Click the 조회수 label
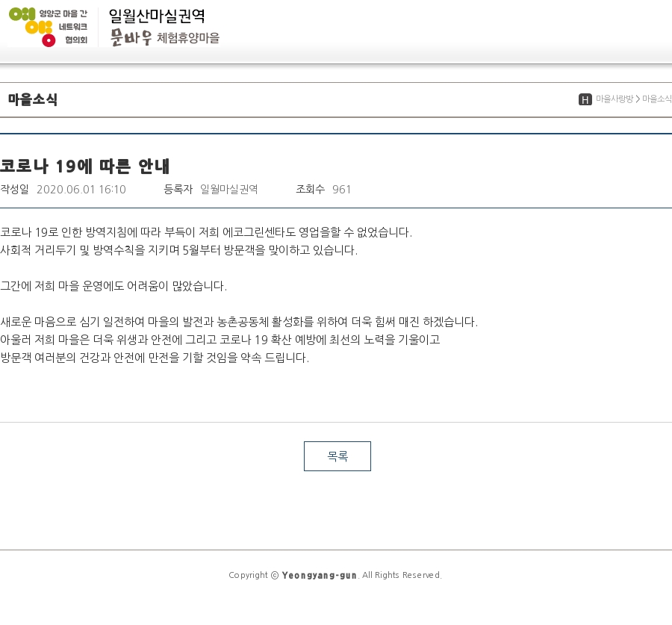The width and height of the screenshot is (672, 625). [x=311, y=189]
